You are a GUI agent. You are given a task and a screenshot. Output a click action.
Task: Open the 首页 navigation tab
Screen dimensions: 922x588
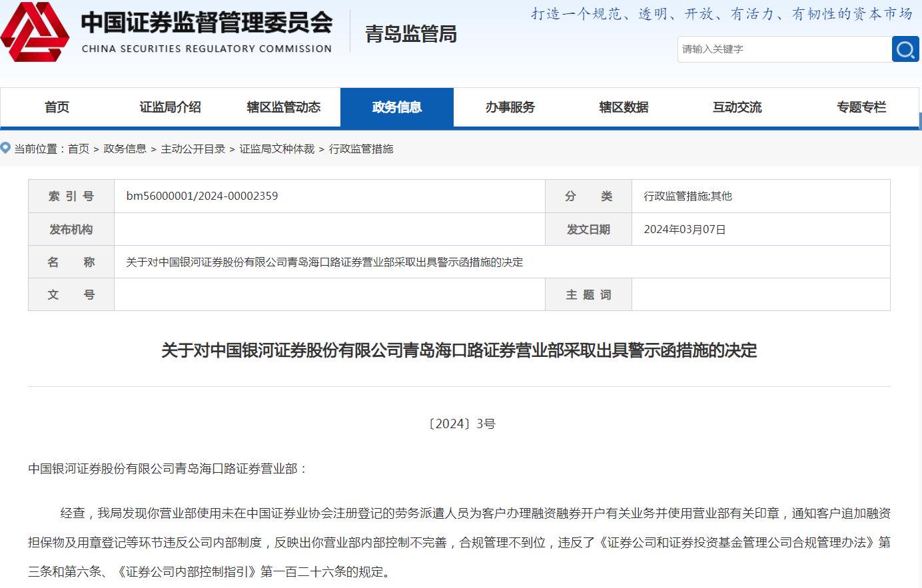click(x=57, y=107)
